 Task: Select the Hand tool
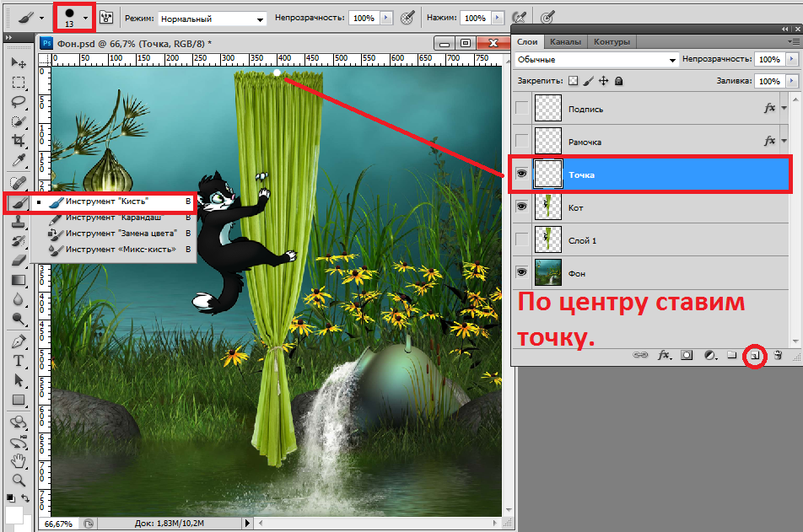click(19, 461)
